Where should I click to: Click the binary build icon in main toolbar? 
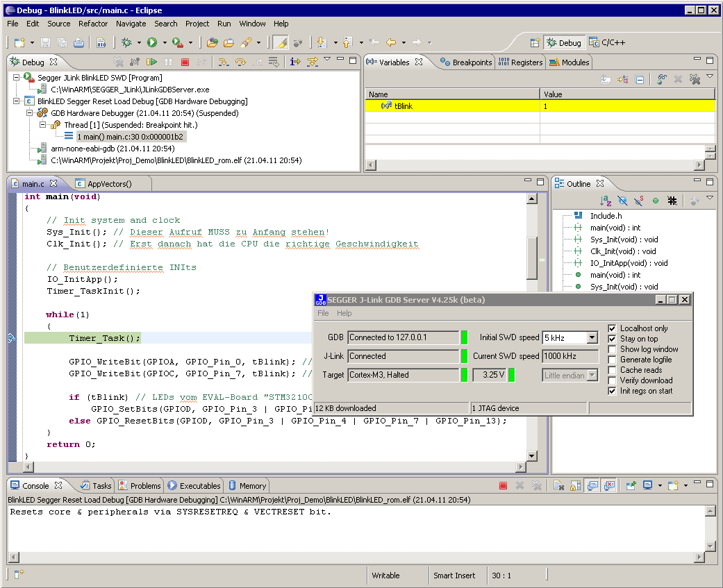click(101, 43)
